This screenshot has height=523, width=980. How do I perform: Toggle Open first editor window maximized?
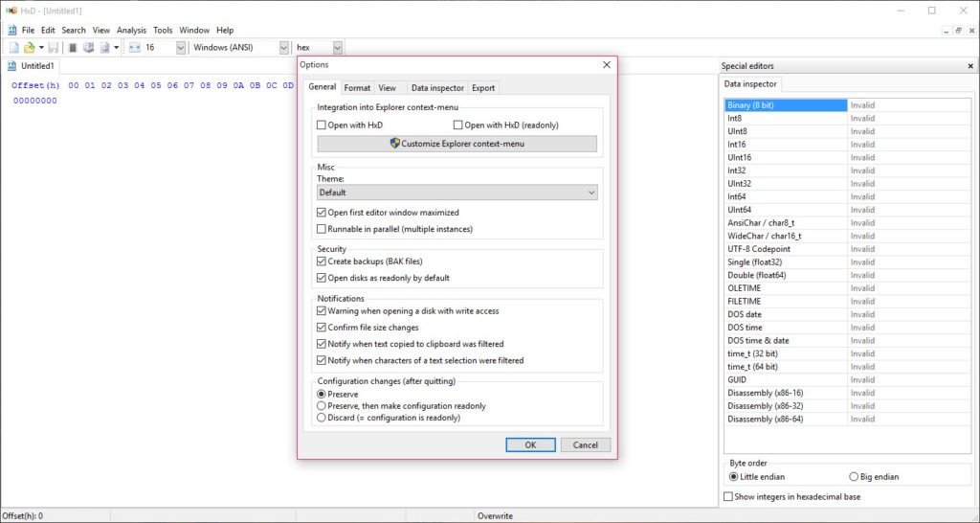[x=322, y=213]
